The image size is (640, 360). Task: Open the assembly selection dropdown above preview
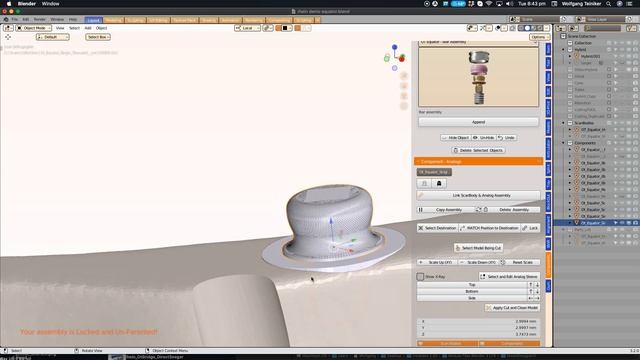tap(478, 42)
